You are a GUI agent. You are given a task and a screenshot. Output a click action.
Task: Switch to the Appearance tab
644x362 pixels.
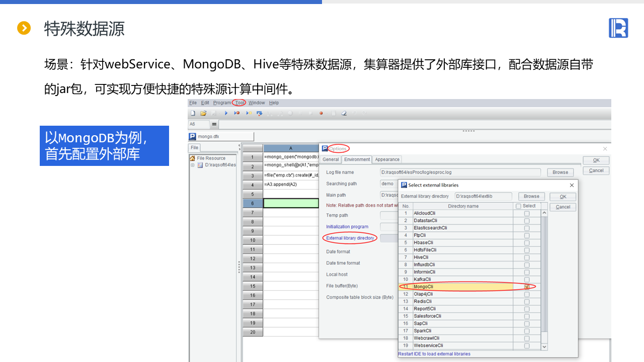[387, 159]
